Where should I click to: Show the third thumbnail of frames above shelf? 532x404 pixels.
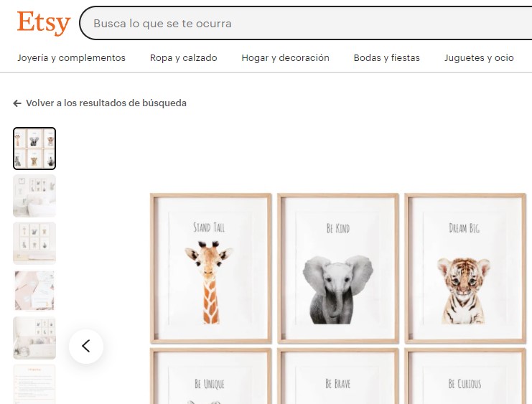coord(34,243)
